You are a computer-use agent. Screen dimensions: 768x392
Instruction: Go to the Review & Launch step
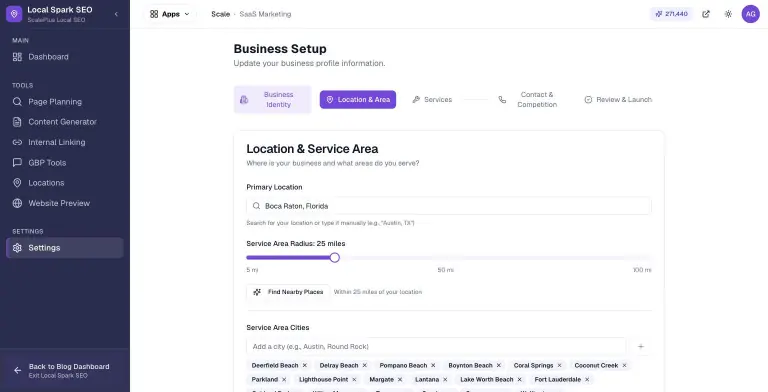tap(618, 99)
